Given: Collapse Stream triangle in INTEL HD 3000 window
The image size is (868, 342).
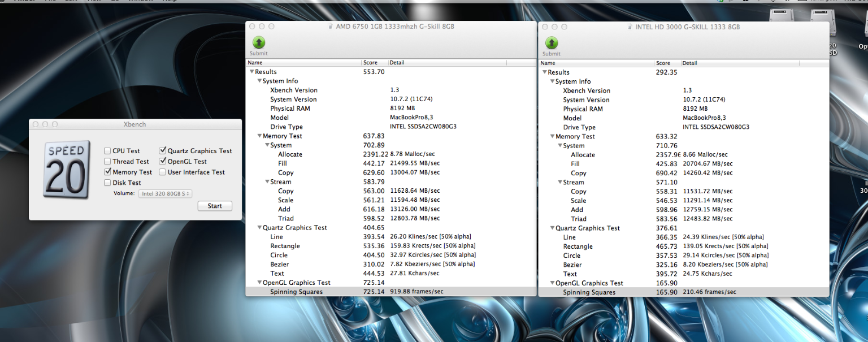Looking at the screenshot, I should coord(560,182).
